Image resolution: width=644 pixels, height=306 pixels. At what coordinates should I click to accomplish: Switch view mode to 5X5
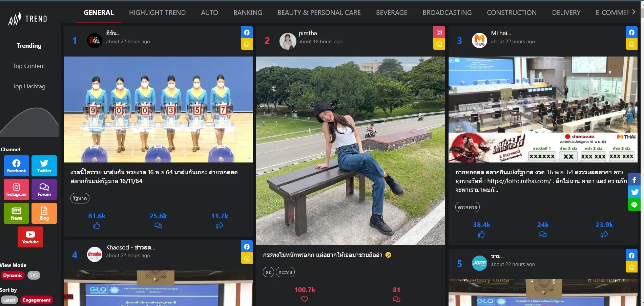click(34, 275)
